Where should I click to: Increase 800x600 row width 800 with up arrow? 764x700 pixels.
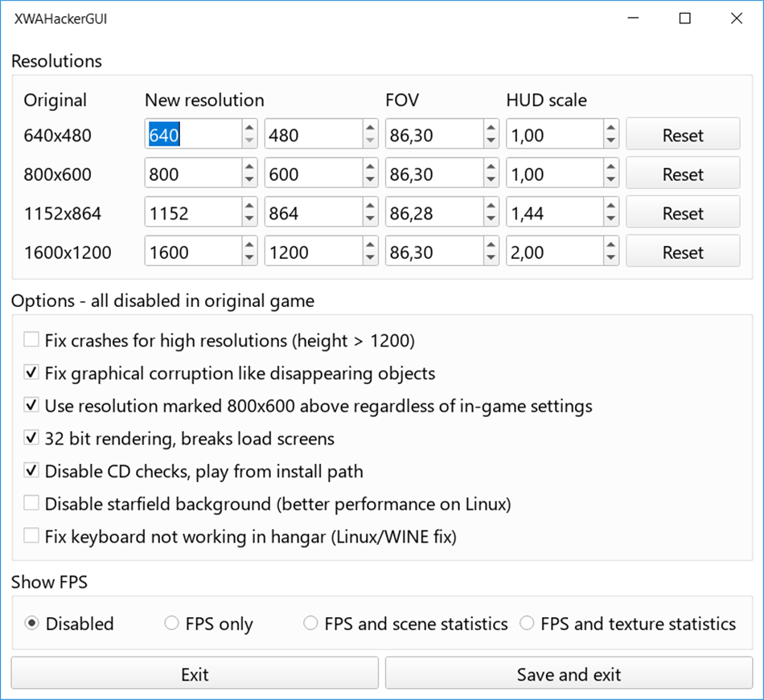tap(249, 166)
